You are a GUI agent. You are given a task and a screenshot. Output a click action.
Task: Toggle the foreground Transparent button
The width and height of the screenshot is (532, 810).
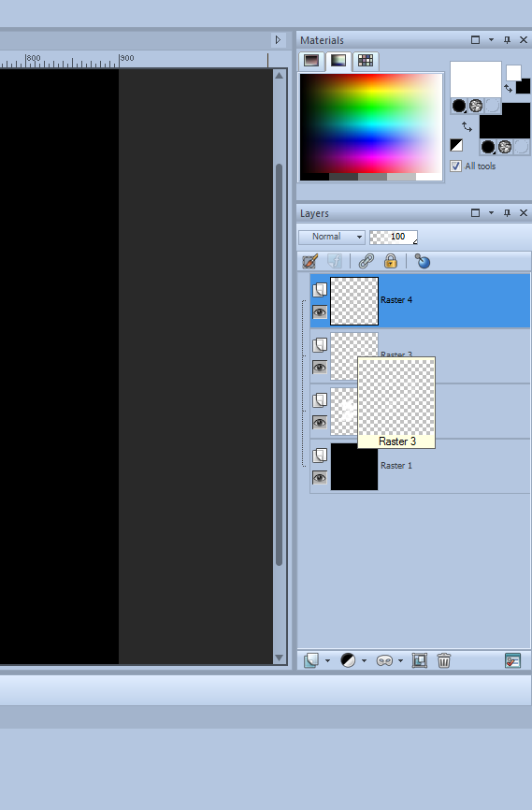(x=493, y=106)
